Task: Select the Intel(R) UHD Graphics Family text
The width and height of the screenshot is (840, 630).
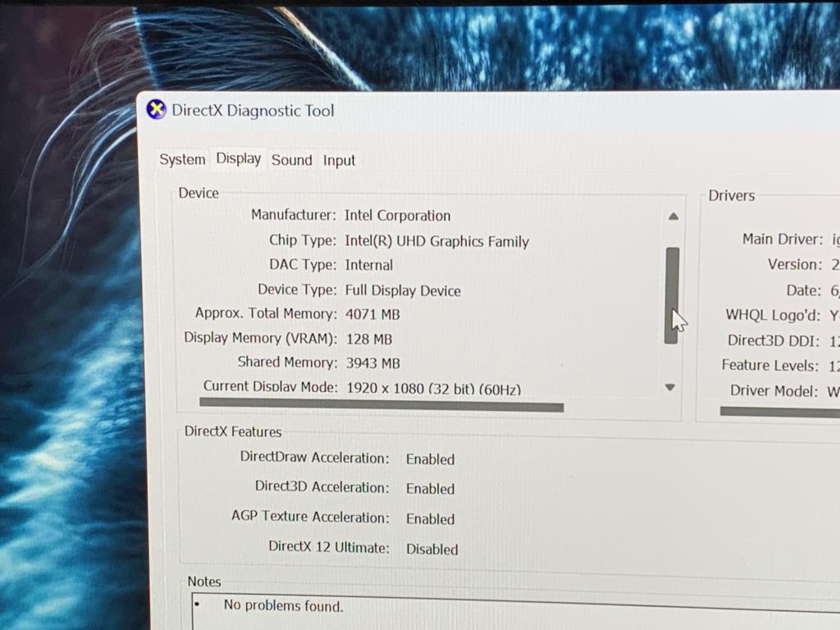Action: click(x=436, y=241)
